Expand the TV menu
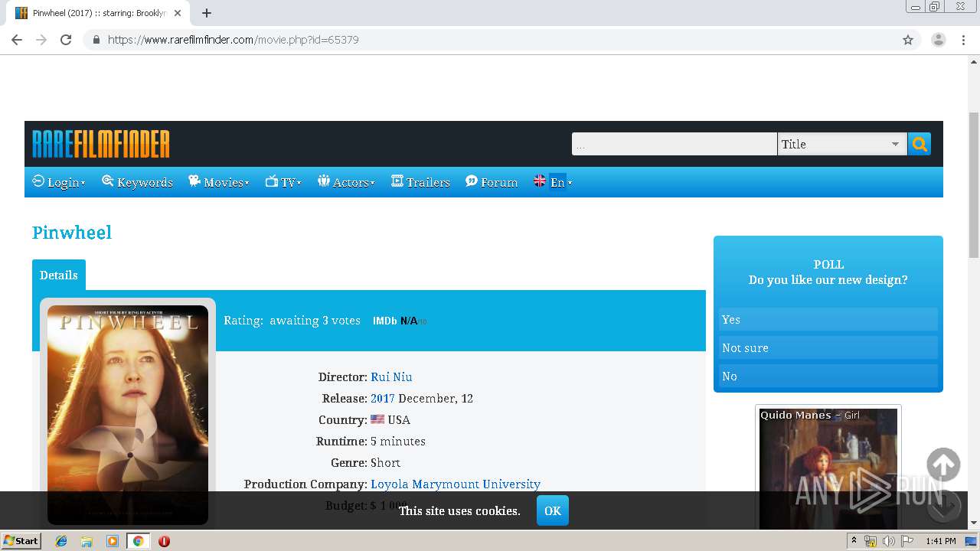Screen dimensions: 980x551 point(283,182)
